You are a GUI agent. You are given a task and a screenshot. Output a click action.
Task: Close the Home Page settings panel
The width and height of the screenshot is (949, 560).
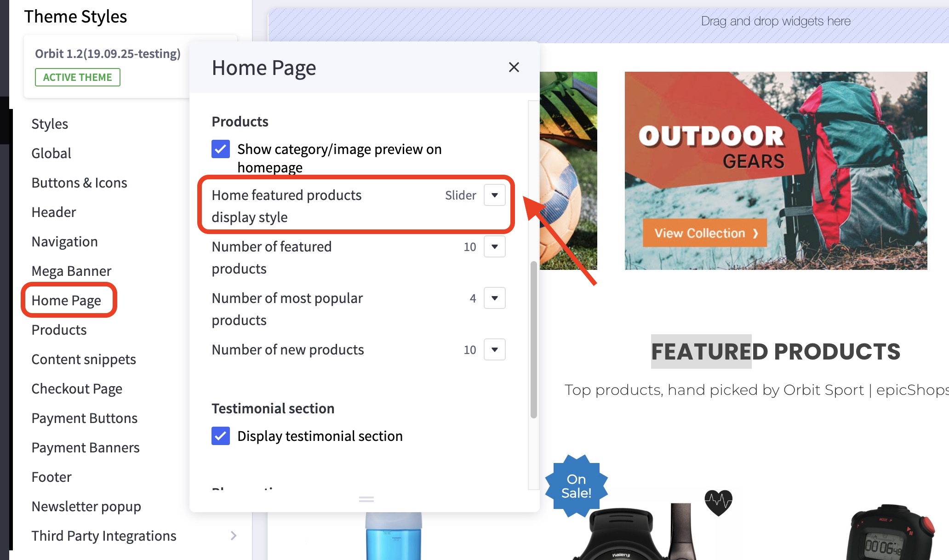click(x=514, y=68)
